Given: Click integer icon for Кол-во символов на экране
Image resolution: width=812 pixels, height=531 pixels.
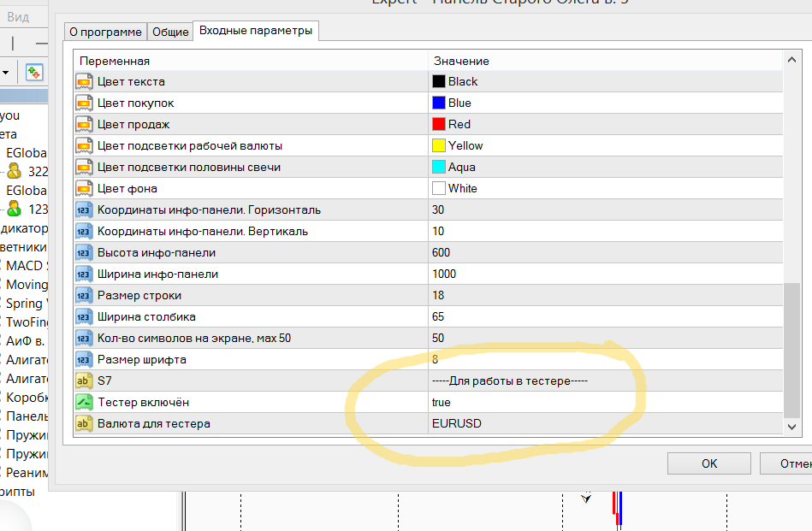Looking at the screenshot, I should [84, 339].
